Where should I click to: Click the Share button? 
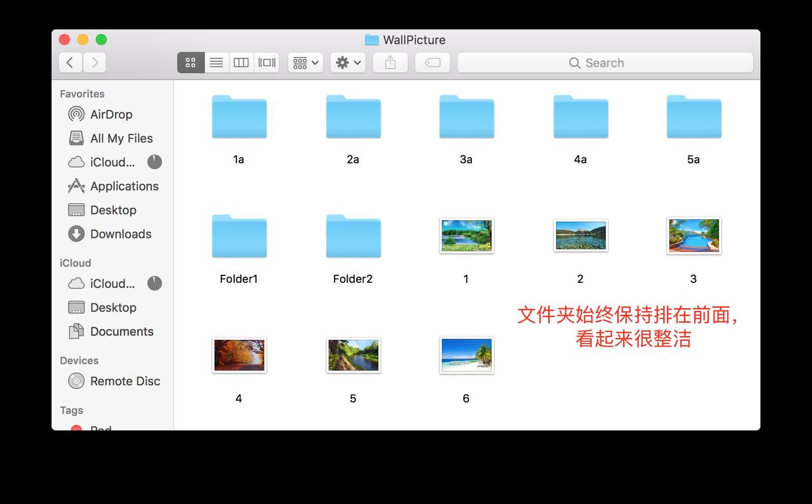[x=390, y=62]
